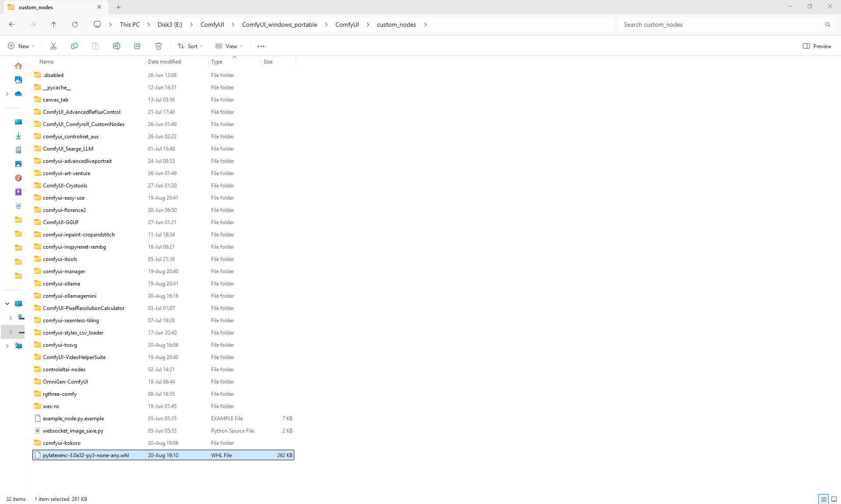The image size is (841, 504).
Task: Sort by Date modified column header
Action: point(164,62)
